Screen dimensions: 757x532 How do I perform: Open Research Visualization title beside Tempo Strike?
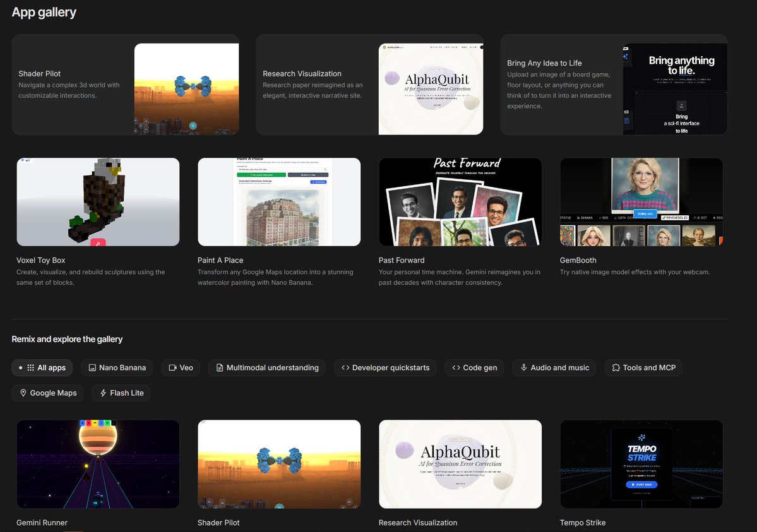click(417, 523)
